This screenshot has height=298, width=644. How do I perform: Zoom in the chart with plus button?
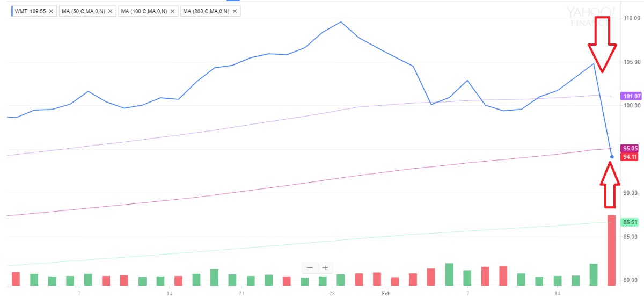coord(325,267)
